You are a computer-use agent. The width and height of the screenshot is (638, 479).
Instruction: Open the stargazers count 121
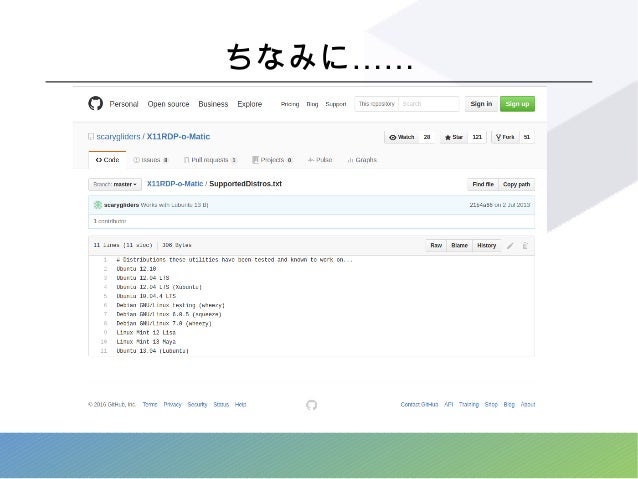[x=477, y=137]
